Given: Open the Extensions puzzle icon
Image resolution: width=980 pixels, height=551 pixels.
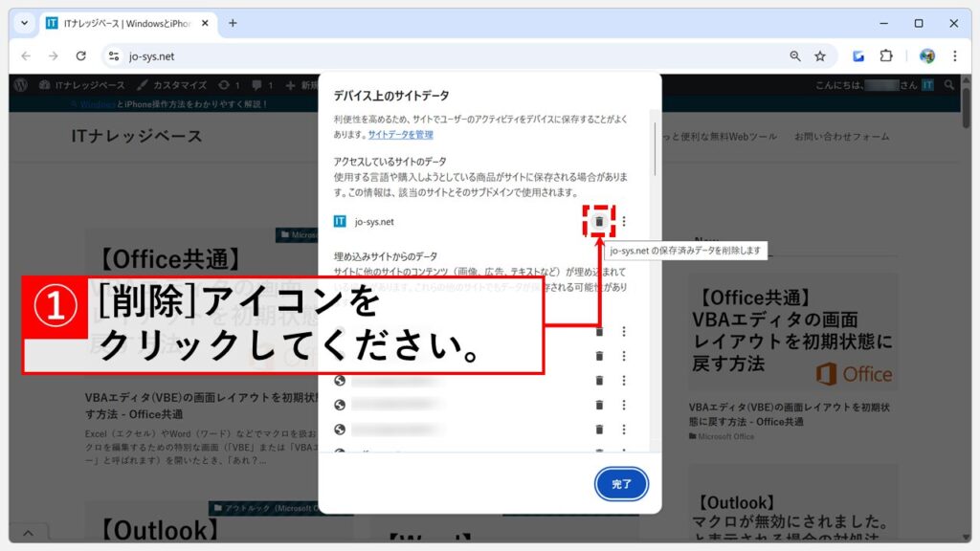Looking at the screenshot, I should tap(885, 55).
